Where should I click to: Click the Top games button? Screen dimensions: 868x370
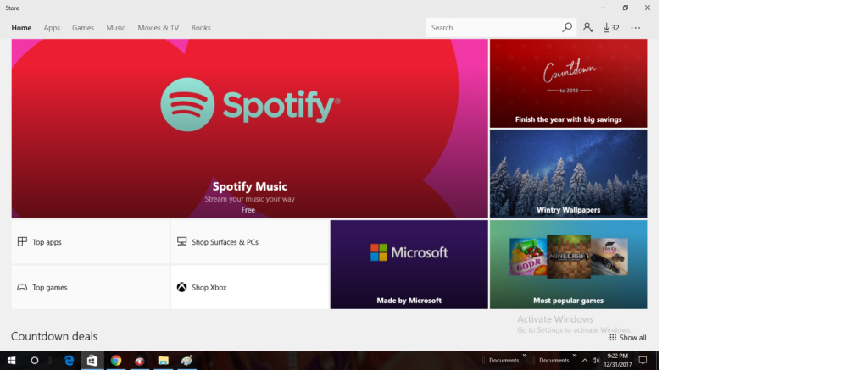[91, 287]
